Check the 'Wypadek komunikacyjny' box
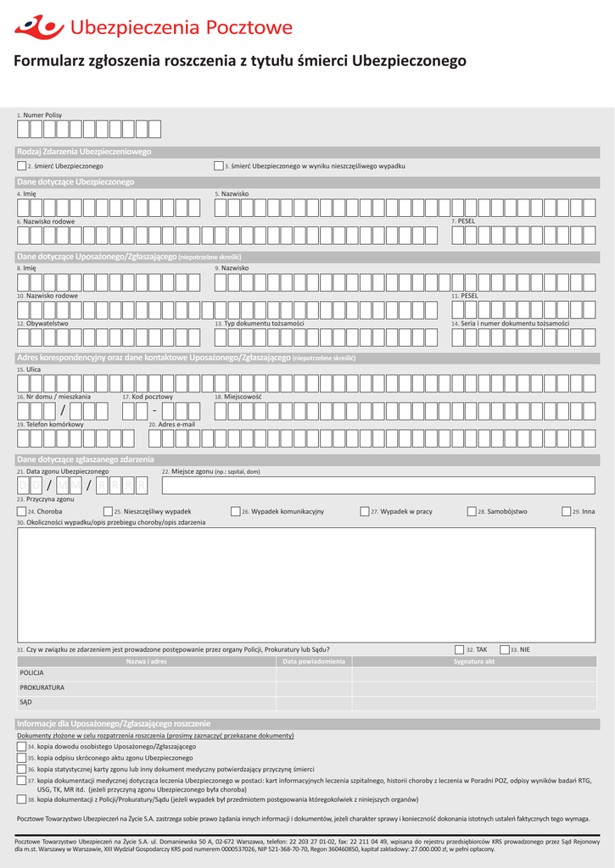The height and width of the screenshot is (868, 615). [236, 512]
